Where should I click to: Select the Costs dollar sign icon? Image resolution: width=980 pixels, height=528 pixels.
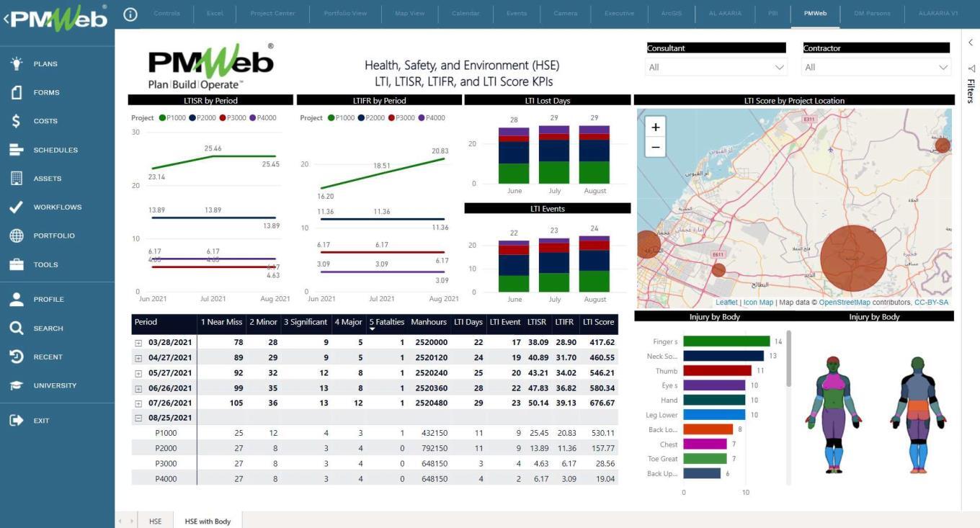(x=17, y=121)
